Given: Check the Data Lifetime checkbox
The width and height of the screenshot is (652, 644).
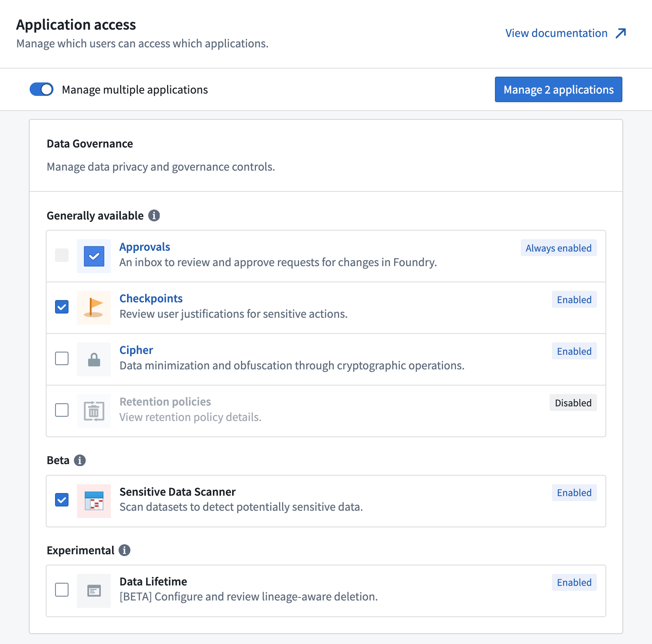Looking at the screenshot, I should (62, 590).
